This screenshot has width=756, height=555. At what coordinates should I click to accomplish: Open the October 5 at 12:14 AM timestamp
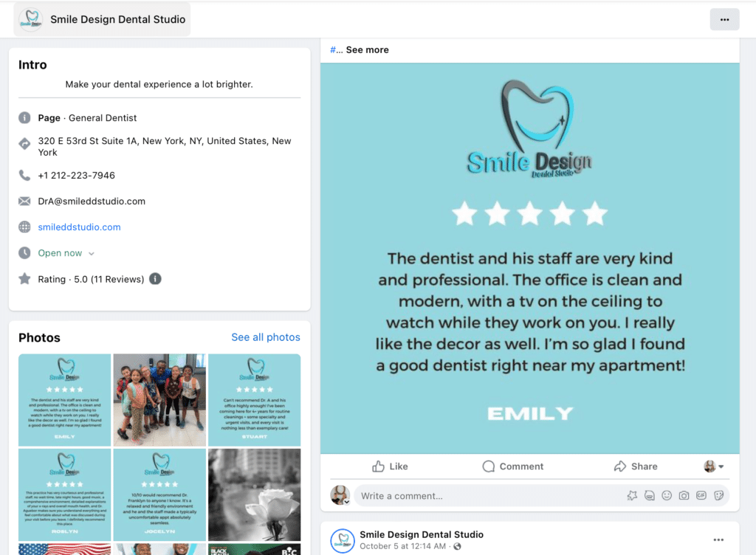click(402, 546)
